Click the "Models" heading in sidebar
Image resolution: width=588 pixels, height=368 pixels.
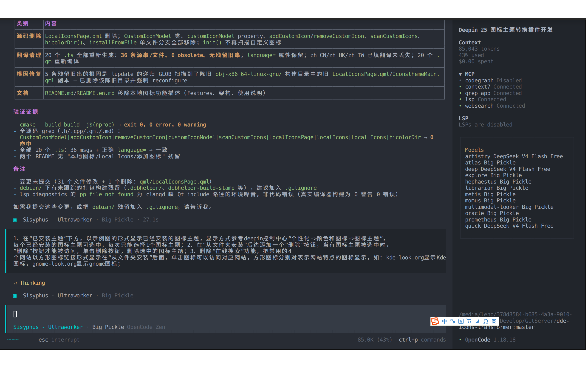(x=474, y=150)
